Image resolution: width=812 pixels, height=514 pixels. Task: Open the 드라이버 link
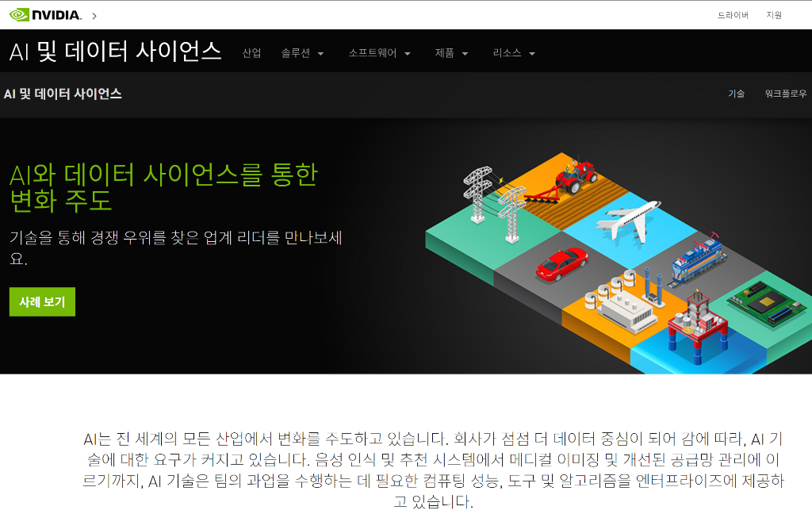click(x=733, y=15)
